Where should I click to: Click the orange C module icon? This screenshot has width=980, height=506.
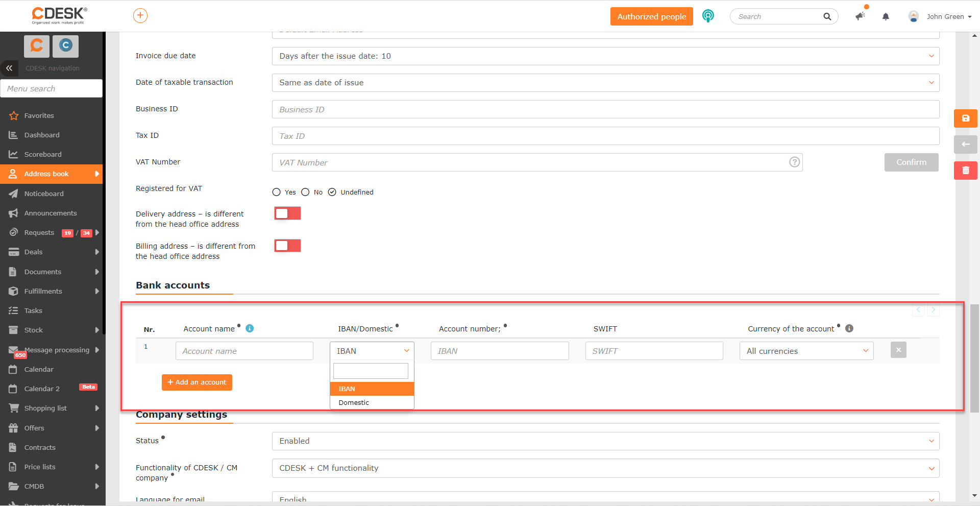37,46
